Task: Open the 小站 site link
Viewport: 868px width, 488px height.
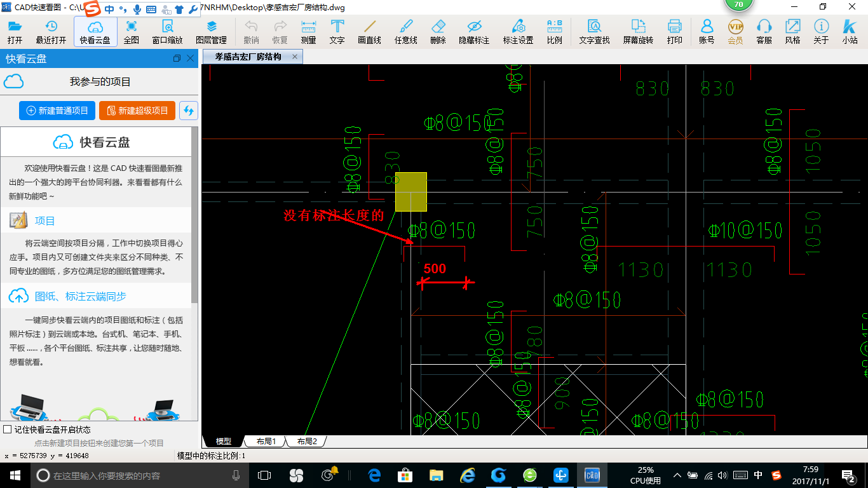Action: point(850,32)
